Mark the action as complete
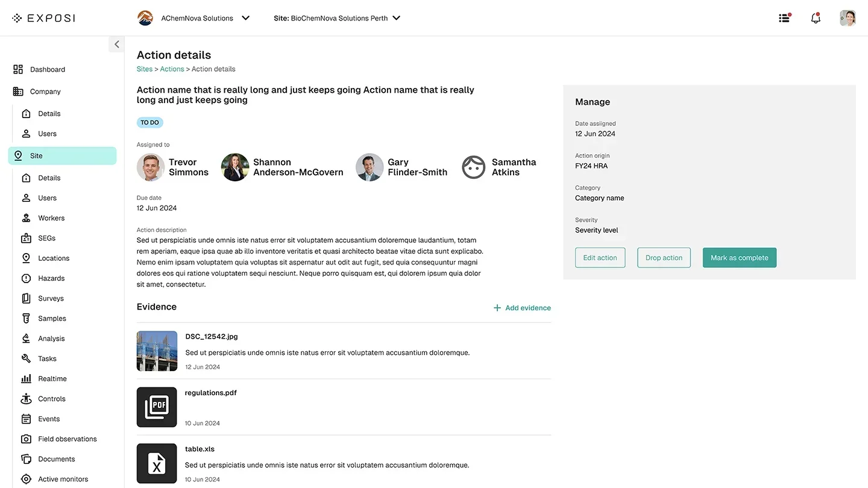 coord(739,257)
